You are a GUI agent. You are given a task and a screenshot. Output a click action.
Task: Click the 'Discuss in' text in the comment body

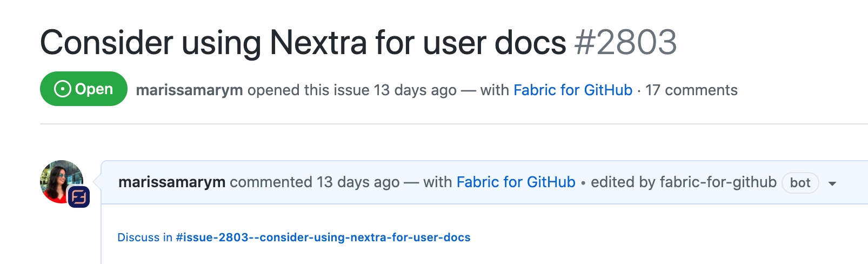point(145,237)
